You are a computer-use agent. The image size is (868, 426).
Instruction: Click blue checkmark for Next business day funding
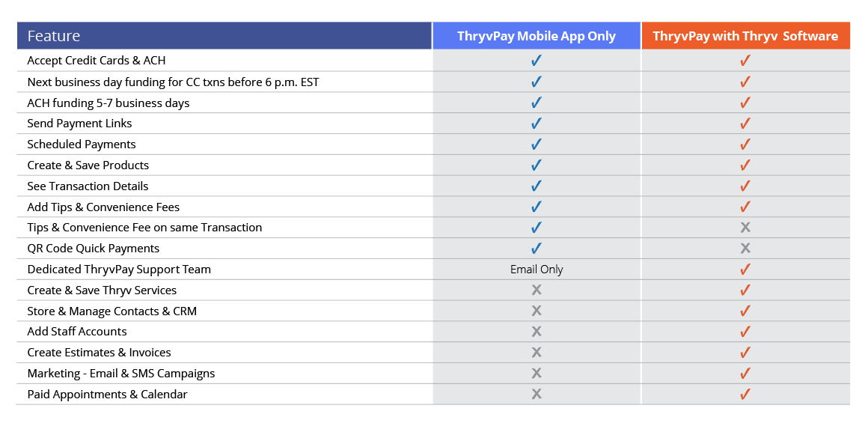coord(536,82)
